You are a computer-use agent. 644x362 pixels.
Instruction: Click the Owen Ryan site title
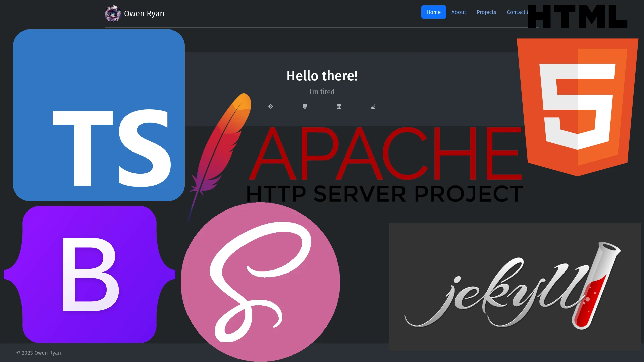point(144,14)
